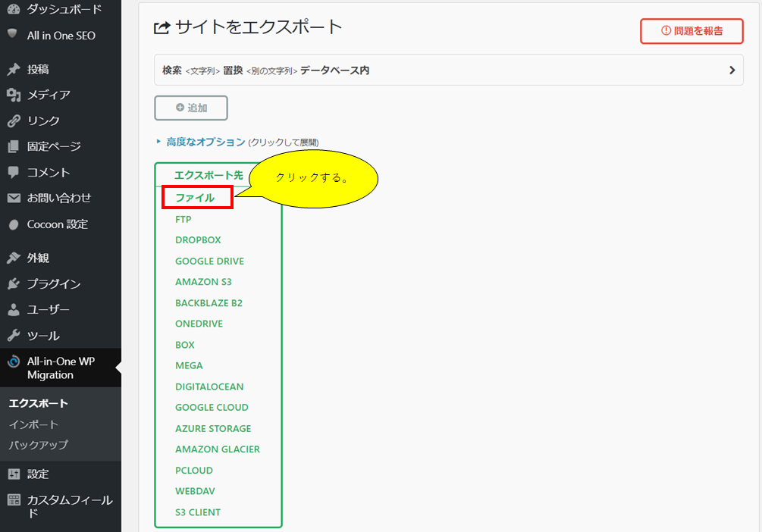
Task: Choose ONEDRIVE export destination
Action: (x=199, y=324)
